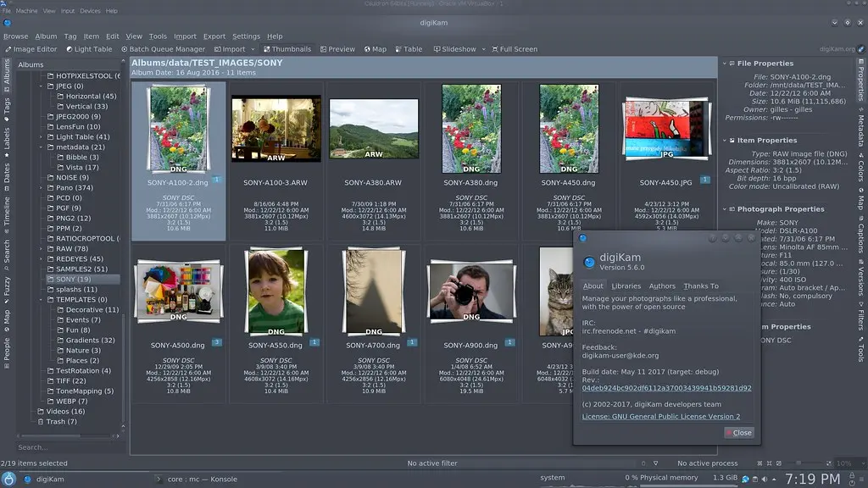Select the SONY-A380.ARW thumbnail
Screen dimensions: 868x488
point(374,127)
